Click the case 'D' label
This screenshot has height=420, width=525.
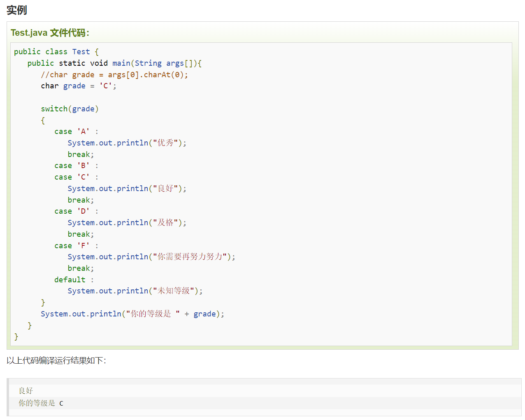click(76, 211)
